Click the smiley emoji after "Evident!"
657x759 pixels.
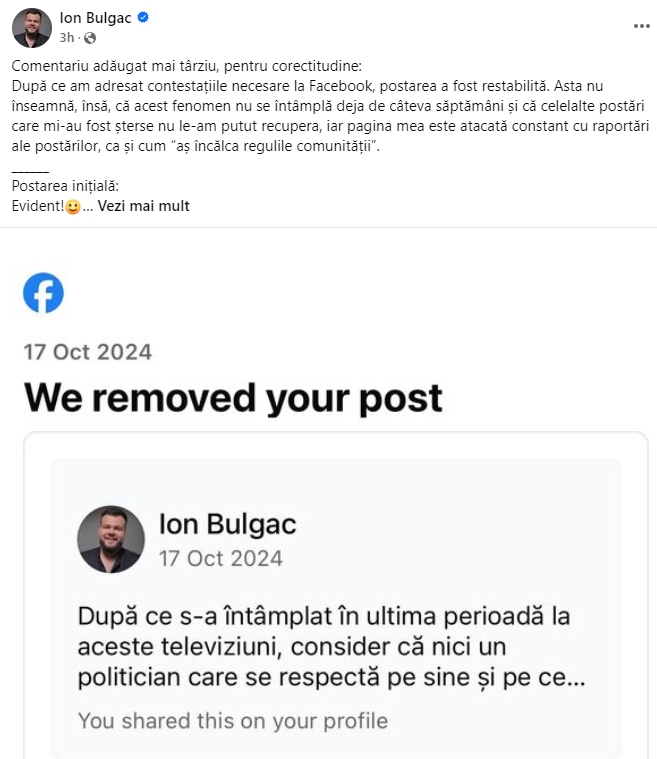coord(72,207)
